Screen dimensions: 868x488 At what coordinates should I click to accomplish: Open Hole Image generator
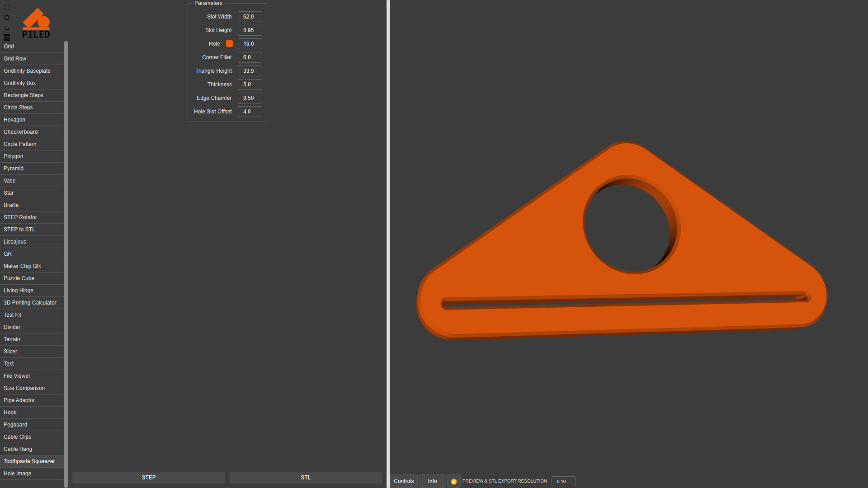tap(18, 474)
